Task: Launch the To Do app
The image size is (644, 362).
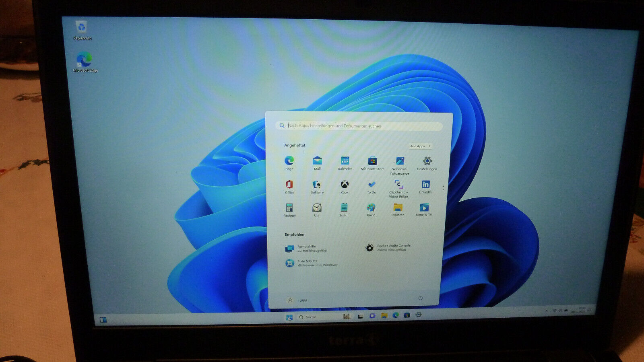Action: (x=372, y=187)
